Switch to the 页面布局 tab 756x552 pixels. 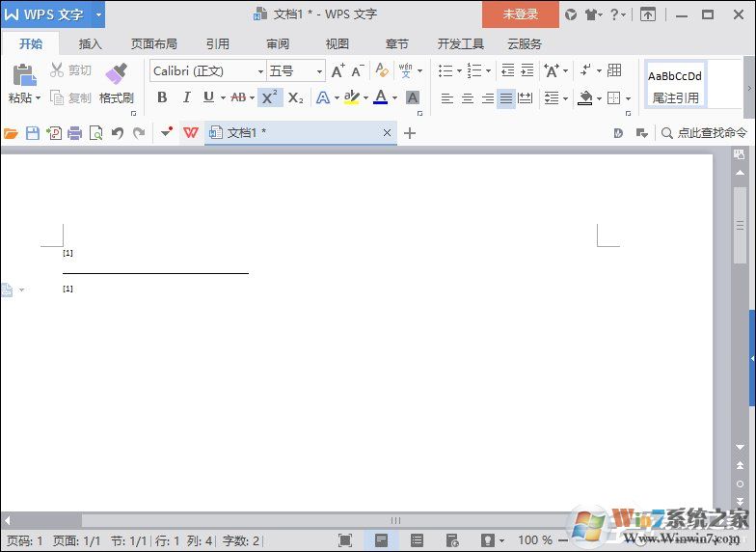coord(154,44)
